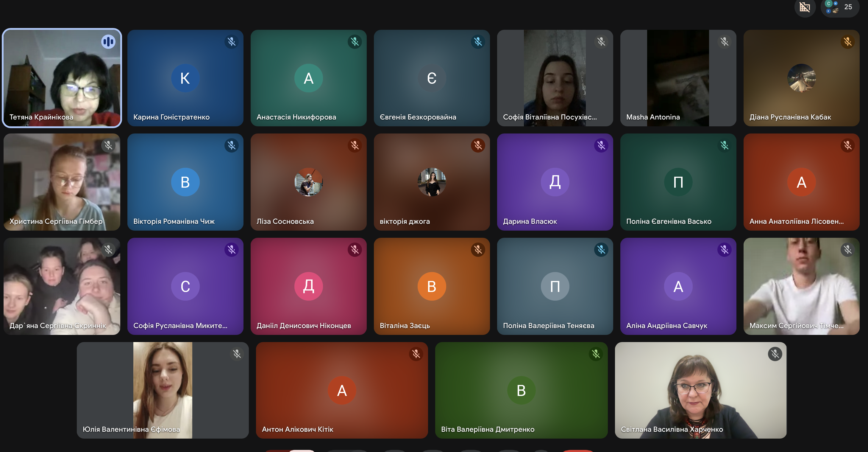Click speaking indicator on Тетяна Крайнікова tile
This screenshot has height=452, width=868.
coord(108,42)
